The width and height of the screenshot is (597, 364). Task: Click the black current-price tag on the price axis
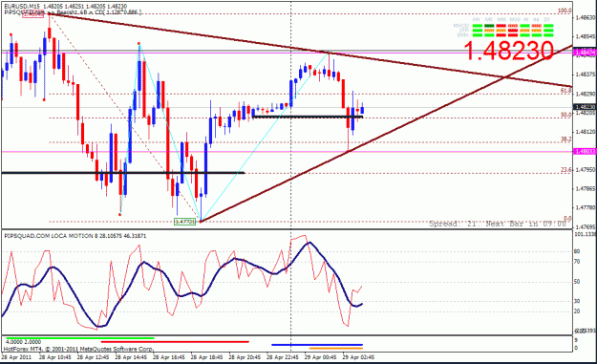coord(585,107)
